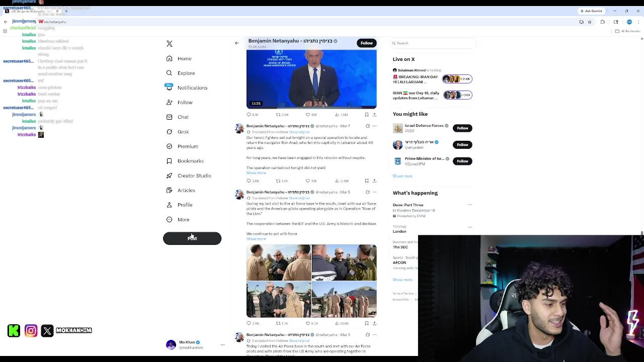Like the video post with 15K likes
644x362 pixels.
[x=311, y=115]
